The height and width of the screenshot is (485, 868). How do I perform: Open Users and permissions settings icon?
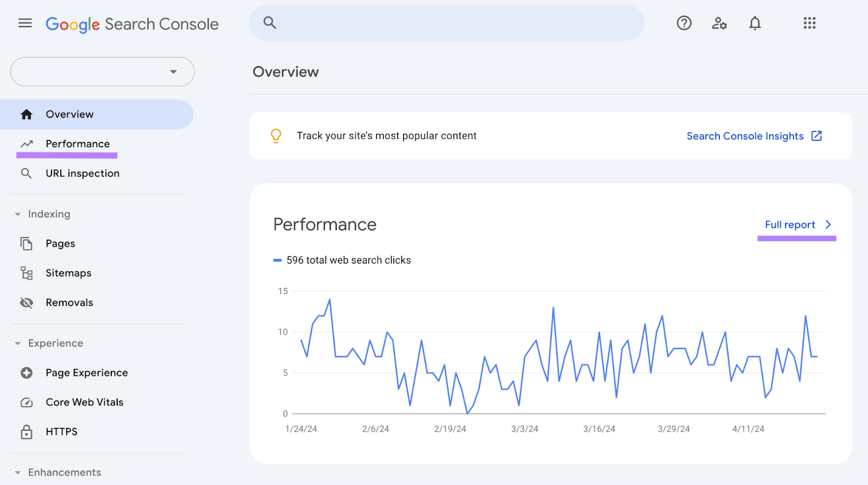tap(719, 23)
